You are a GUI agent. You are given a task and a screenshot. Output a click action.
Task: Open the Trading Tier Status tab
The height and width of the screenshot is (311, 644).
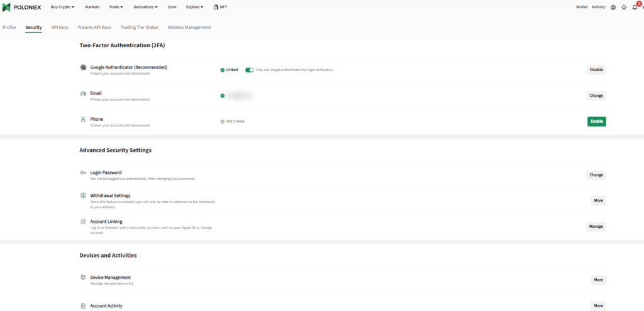(139, 27)
